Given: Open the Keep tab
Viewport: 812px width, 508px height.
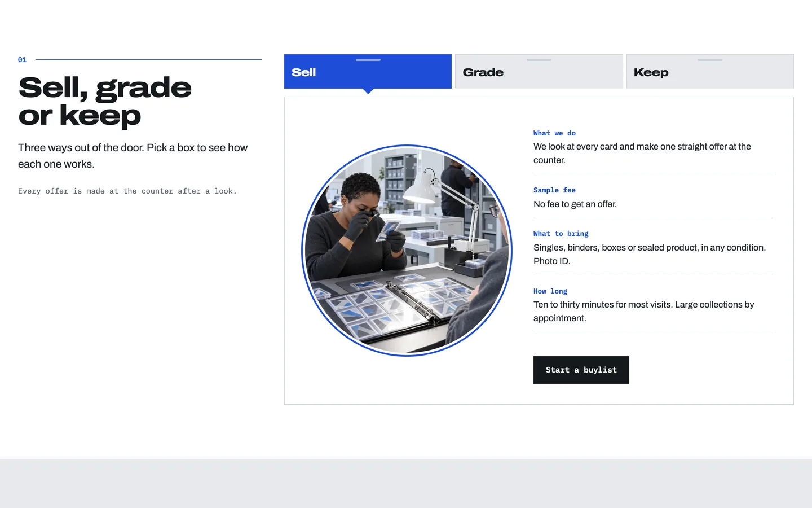Looking at the screenshot, I should (x=710, y=72).
